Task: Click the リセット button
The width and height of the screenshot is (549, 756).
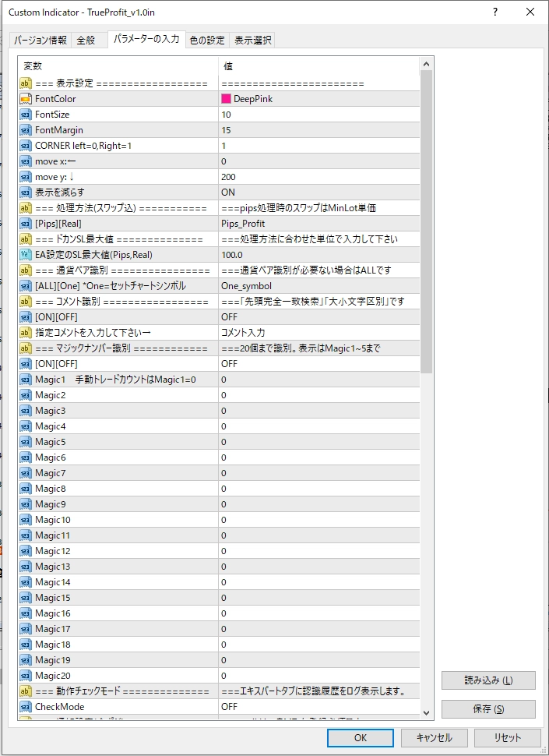Action: 507,737
